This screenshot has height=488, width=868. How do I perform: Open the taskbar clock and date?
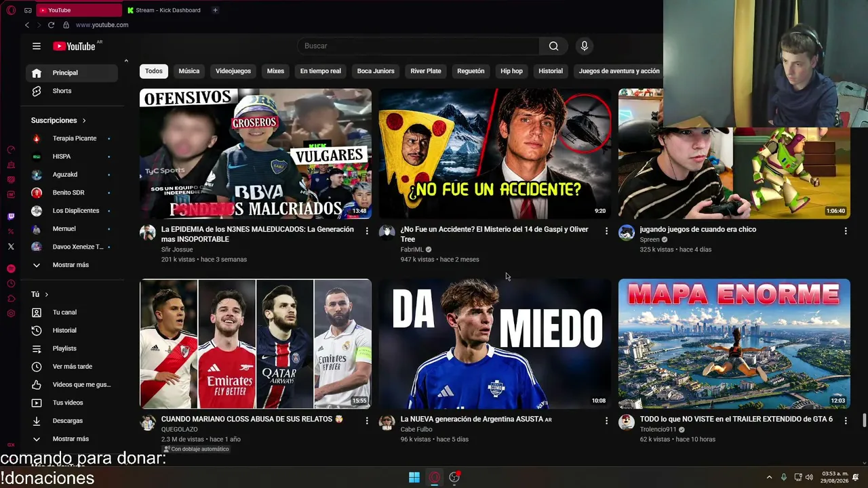click(835, 477)
